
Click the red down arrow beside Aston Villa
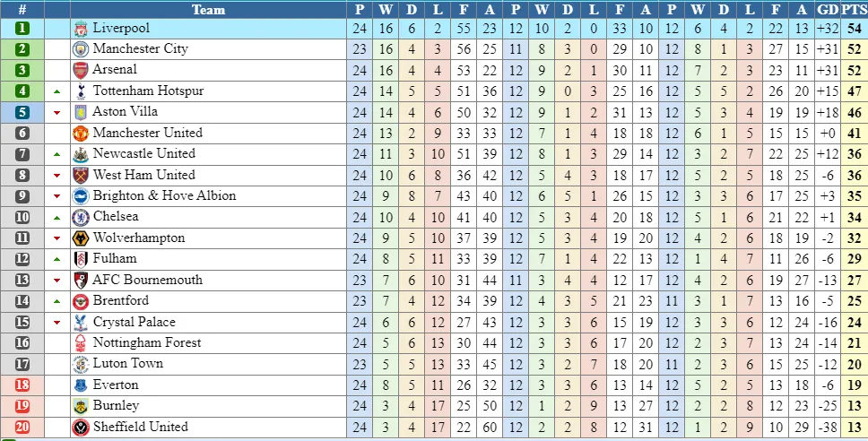(57, 112)
